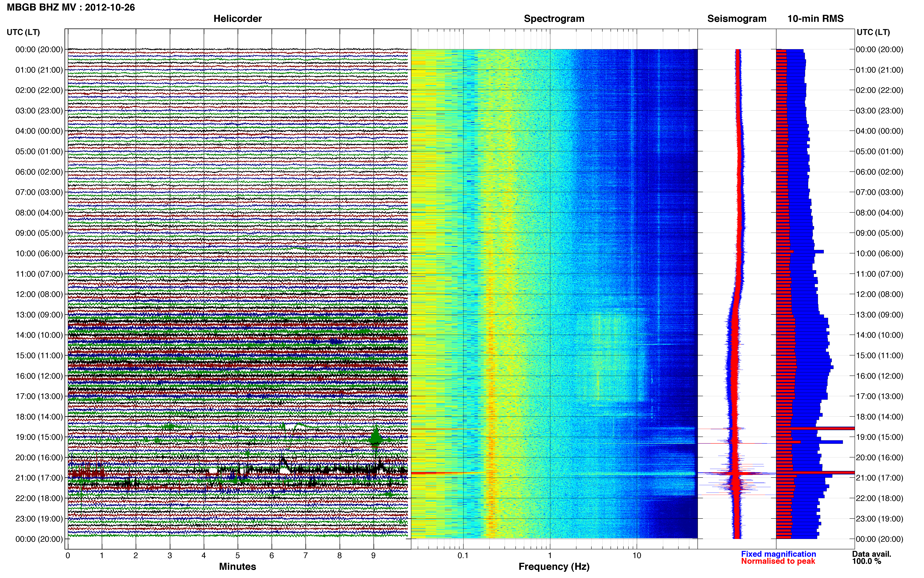924x578 pixels.
Task: Click the '100.0 %' availability value
Action: click(x=867, y=561)
